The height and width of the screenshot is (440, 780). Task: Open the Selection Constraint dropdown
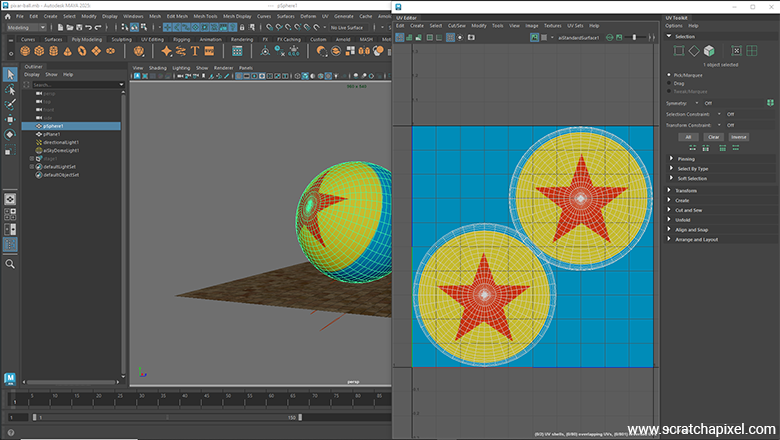click(x=719, y=114)
